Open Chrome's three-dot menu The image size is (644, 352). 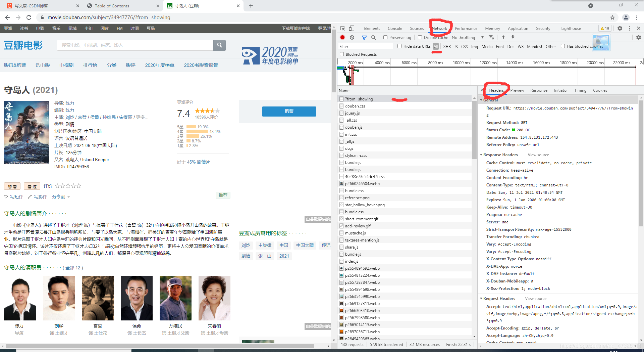[637, 17]
